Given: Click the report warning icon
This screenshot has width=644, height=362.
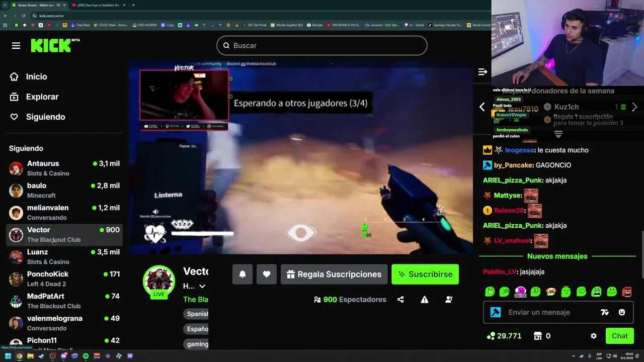Looking at the screenshot, I should tap(425, 300).
